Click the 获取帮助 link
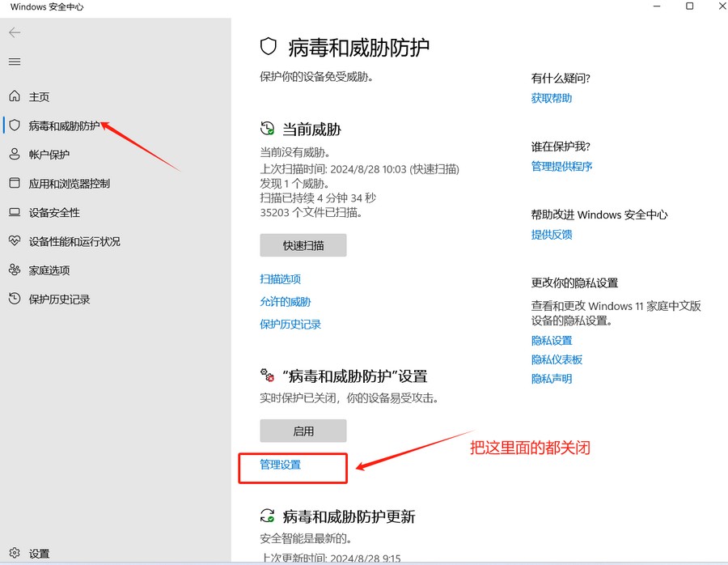 [x=552, y=98]
